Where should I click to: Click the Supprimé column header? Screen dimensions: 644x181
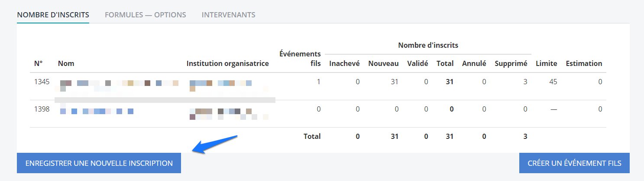(511, 63)
